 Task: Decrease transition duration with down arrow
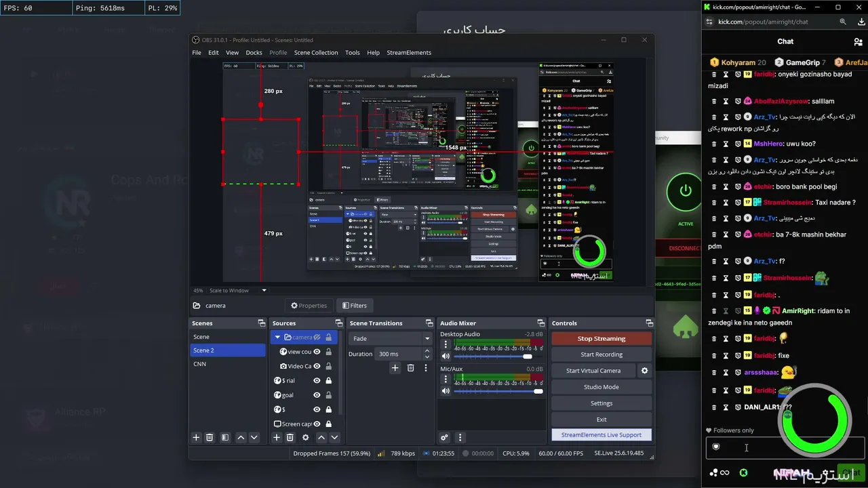pyautogui.click(x=427, y=357)
